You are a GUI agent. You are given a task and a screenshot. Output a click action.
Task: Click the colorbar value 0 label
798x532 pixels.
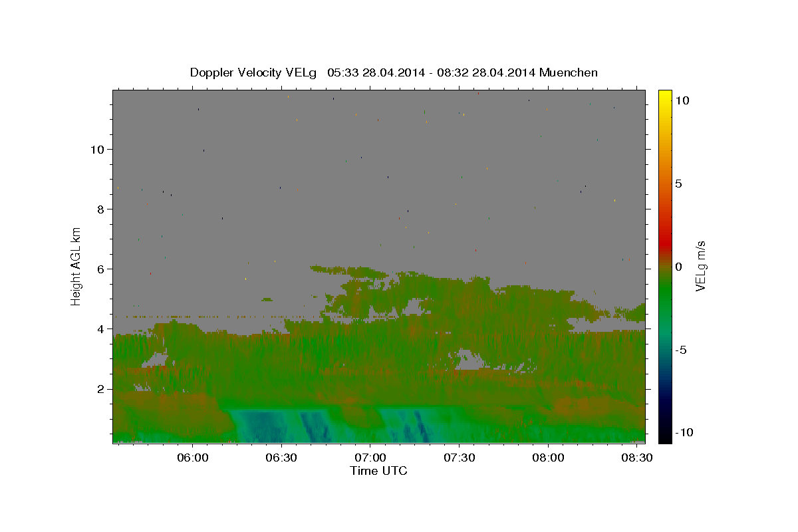point(678,267)
